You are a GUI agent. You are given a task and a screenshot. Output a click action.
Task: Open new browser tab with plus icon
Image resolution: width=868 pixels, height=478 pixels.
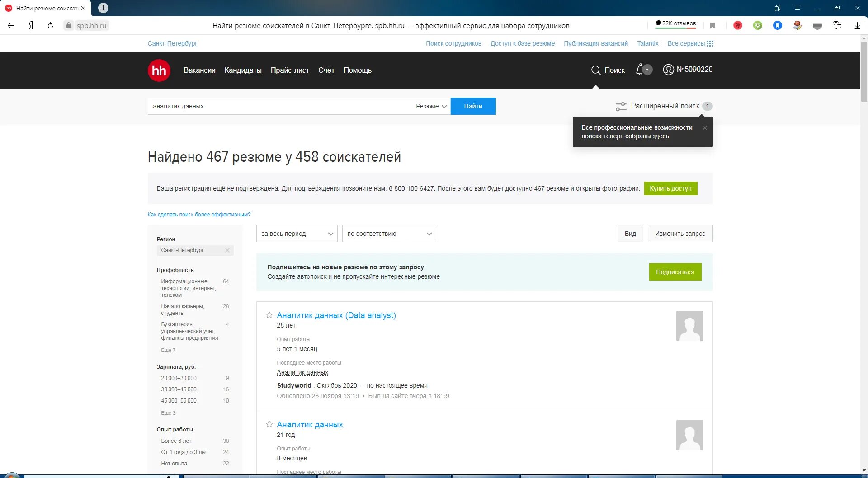[103, 8]
